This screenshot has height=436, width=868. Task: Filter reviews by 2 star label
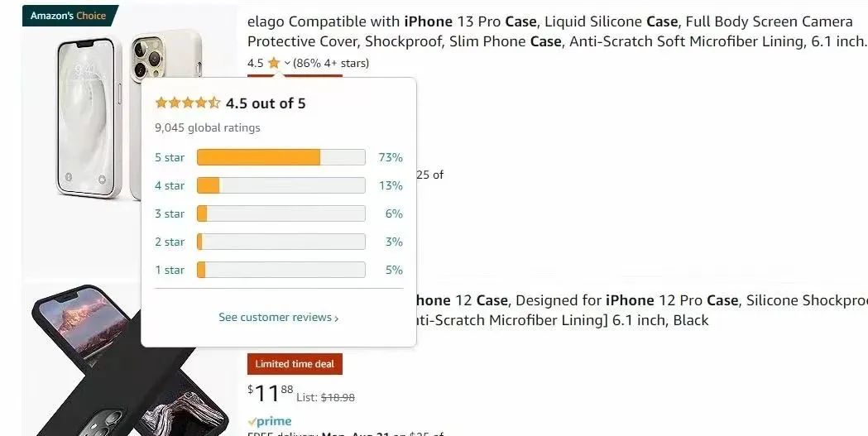170,242
